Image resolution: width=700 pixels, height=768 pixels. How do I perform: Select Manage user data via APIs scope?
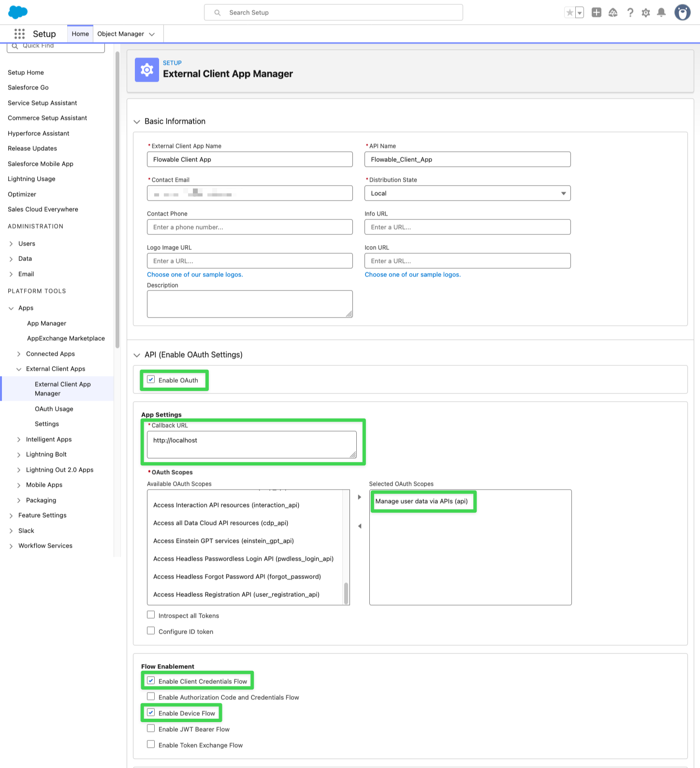[x=422, y=501]
